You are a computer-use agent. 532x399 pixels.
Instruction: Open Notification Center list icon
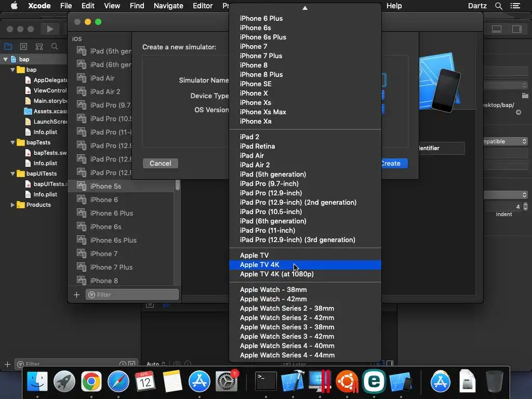click(515, 6)
